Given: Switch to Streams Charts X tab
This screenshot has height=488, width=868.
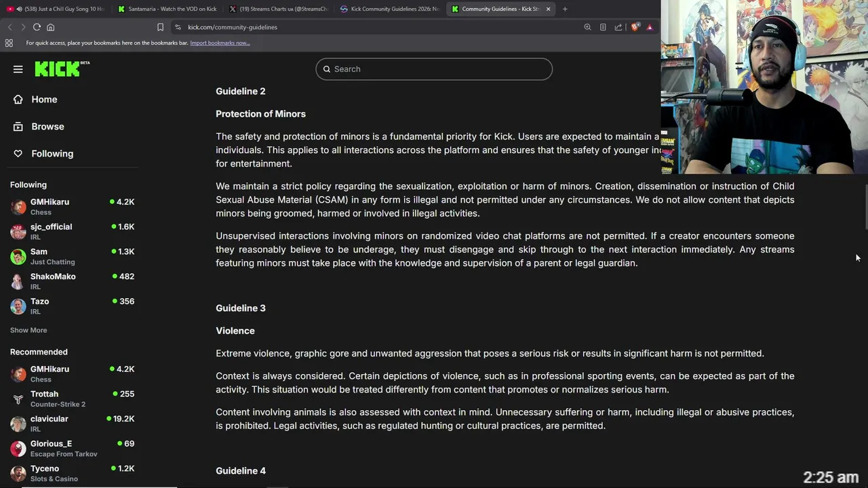Looking at the screenshot, I should [x=278, y=9].
